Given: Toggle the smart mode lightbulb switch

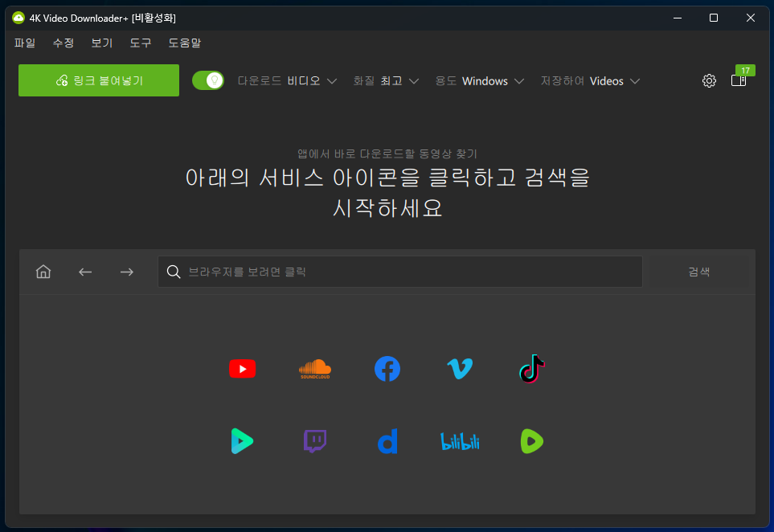Looking at the screenshot, I should pyautogui.click(x=208, y=80).
